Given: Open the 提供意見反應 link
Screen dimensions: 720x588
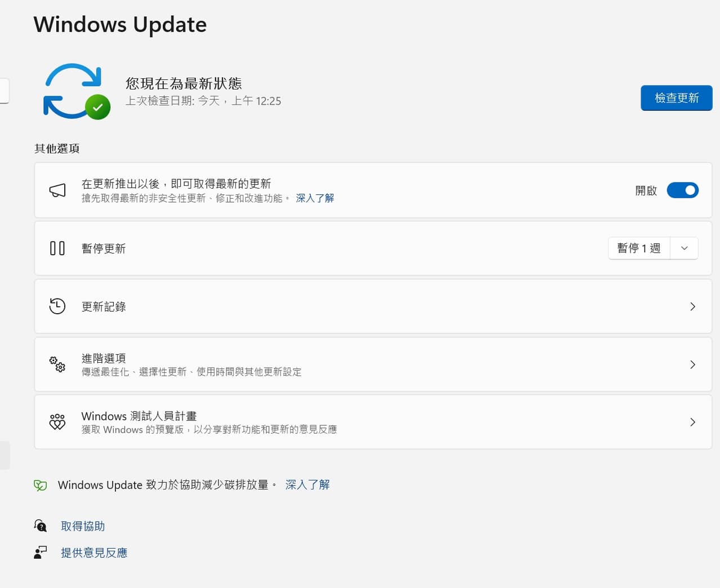Looking at the screenshot, I should point(94,553).
